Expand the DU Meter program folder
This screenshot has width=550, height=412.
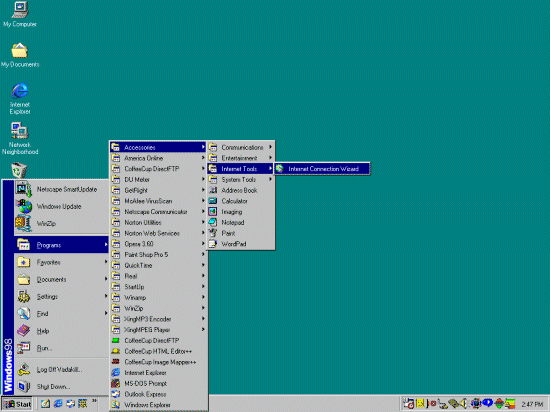(158, 180)
